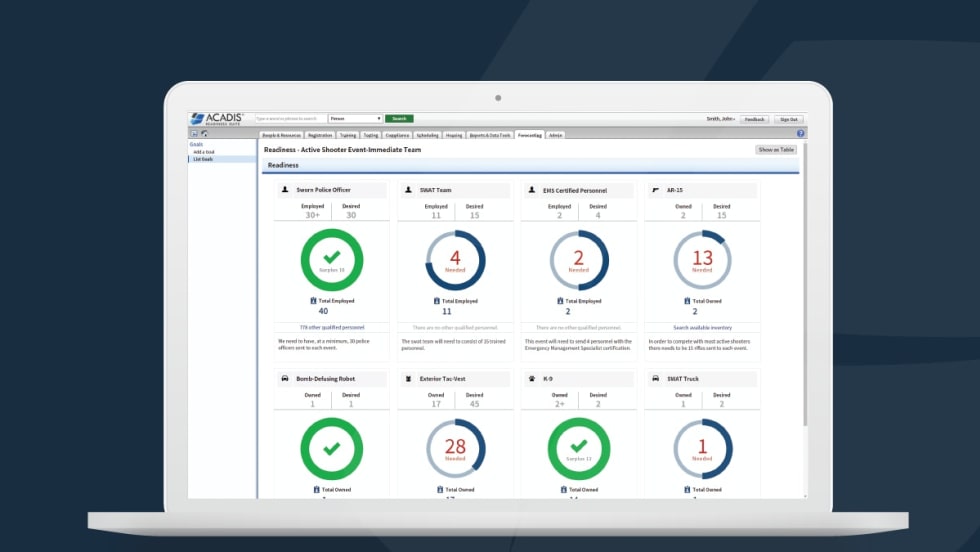Open the Forecasting tab
Screen dimensions: 980x552
[529, 134]
